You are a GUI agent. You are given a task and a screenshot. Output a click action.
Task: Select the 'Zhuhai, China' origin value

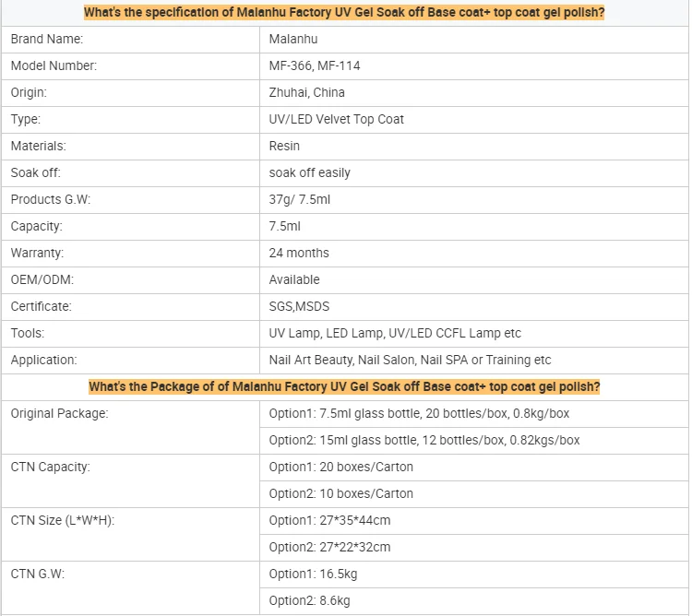pos(307,93)
